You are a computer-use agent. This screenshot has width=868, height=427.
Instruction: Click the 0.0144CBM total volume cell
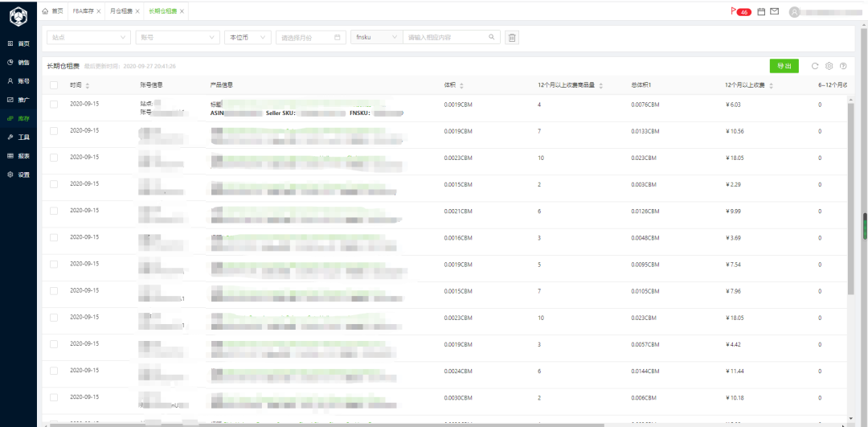[645, 371]
